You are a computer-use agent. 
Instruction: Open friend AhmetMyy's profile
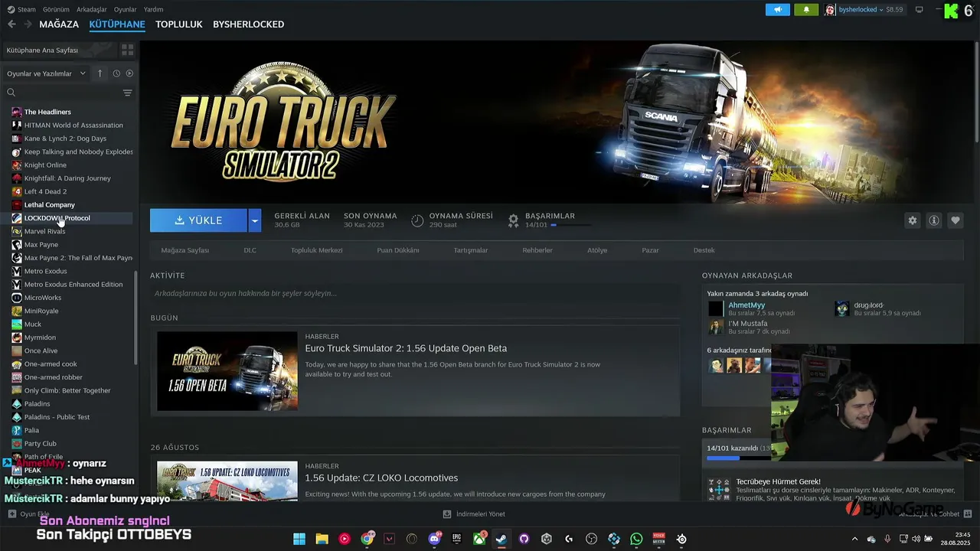point(746,305)
